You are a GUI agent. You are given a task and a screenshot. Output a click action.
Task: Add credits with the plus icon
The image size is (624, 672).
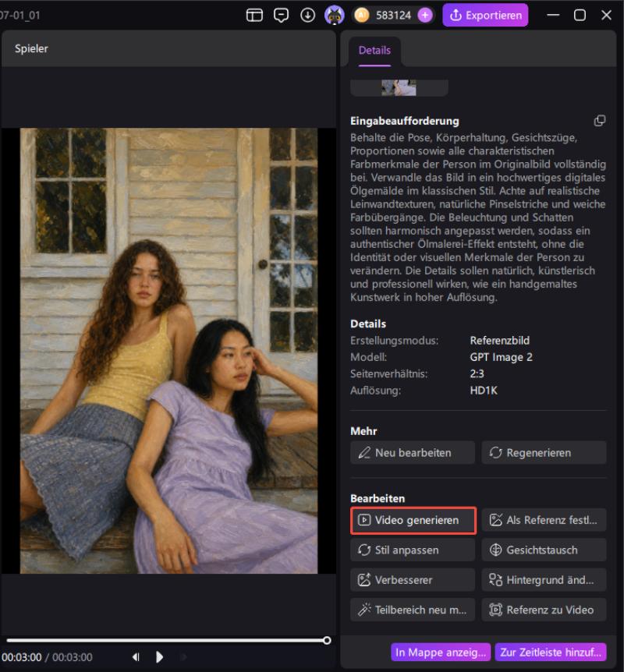click(x=425, y=16)
